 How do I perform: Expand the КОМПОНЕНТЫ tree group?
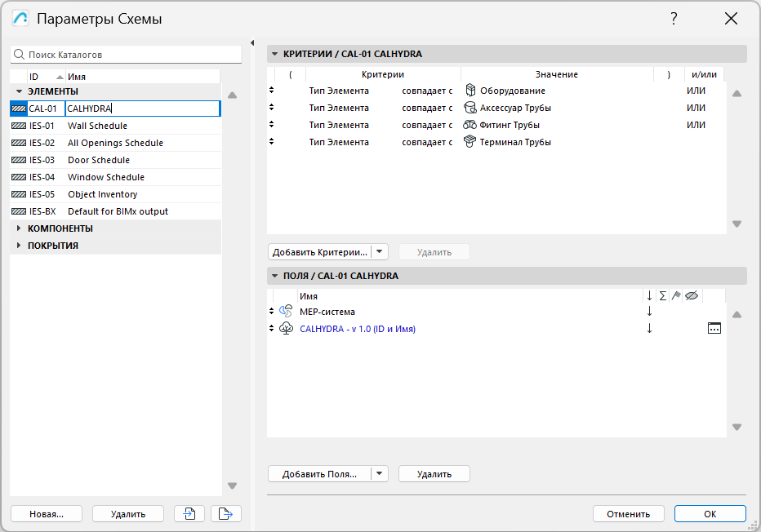tap(19, 228)
